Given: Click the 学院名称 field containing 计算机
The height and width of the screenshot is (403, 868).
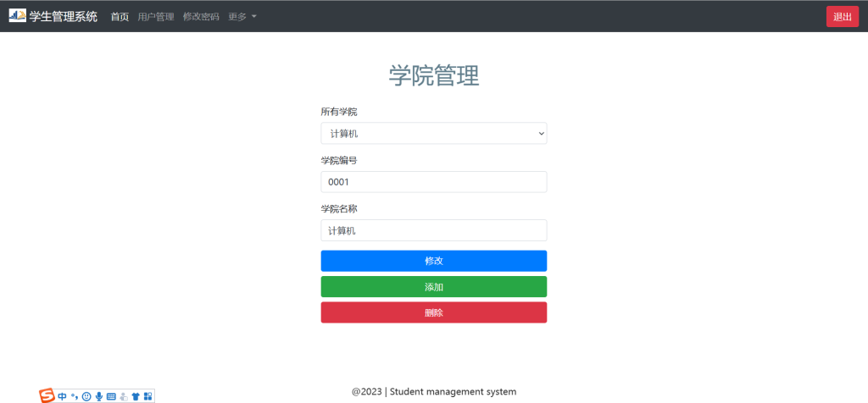Looking at the screenshot, I should (434, 230).
